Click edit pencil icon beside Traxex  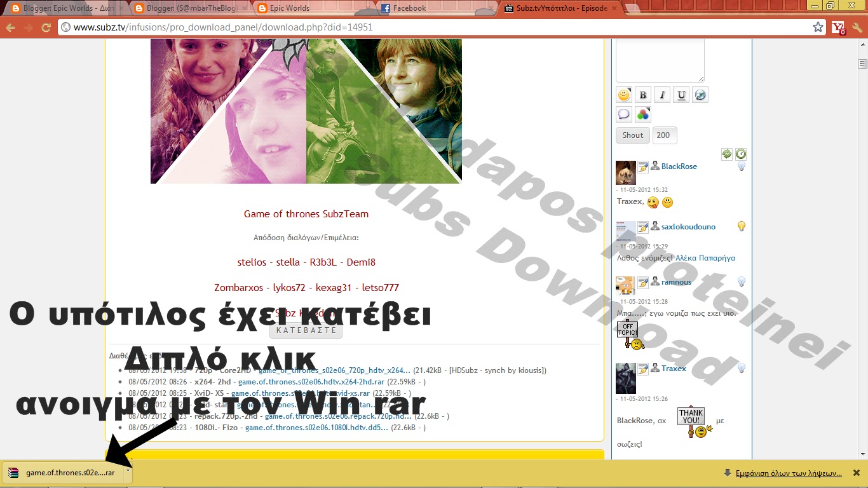pos(643,369)
